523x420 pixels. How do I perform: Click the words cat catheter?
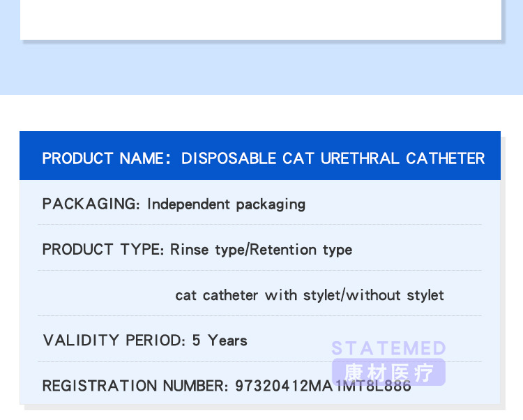[x=216, y=295]
